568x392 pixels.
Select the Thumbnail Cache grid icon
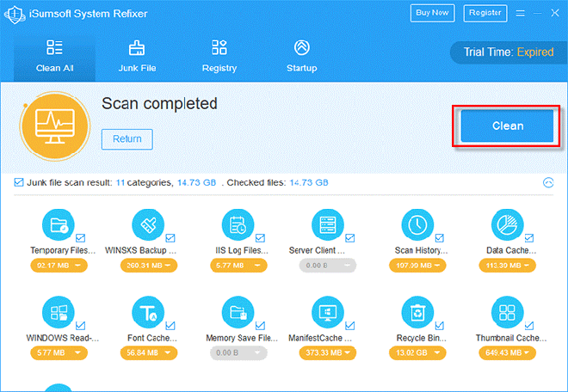click(x=507, y=312)
